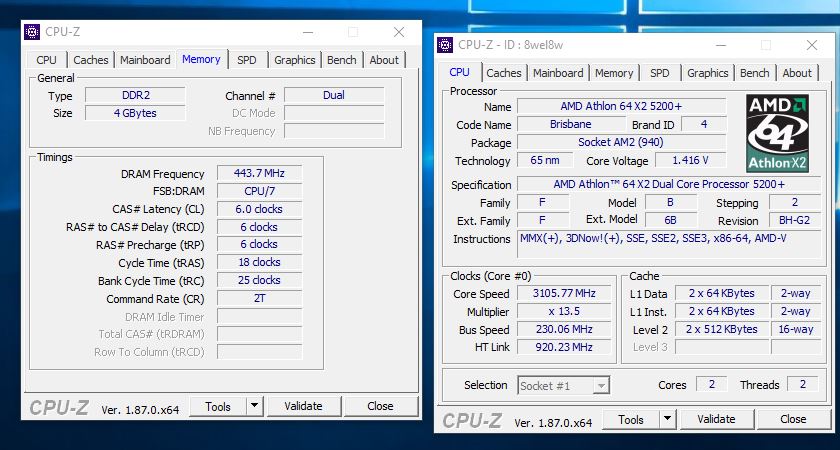Expand the Tools dropdown arrow in the Memory window

pos(255,407)
